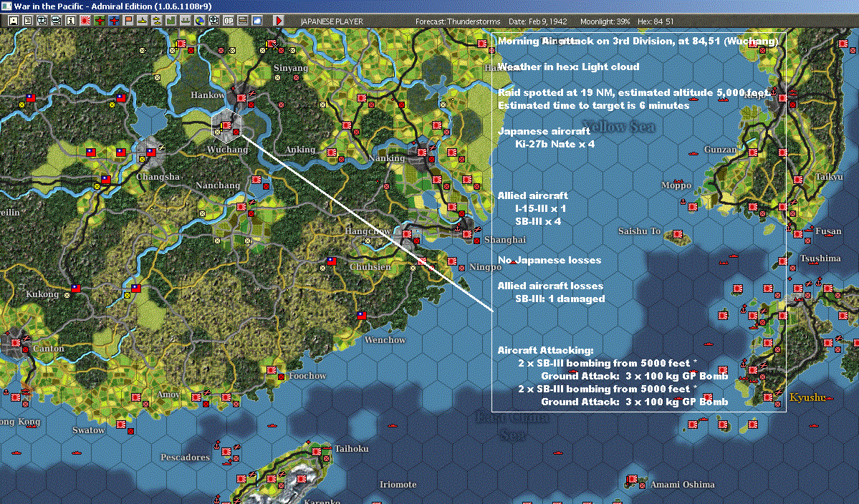Click the Moonlight: 39% status text
Screen dimensions: 859x504
point(605,21)
